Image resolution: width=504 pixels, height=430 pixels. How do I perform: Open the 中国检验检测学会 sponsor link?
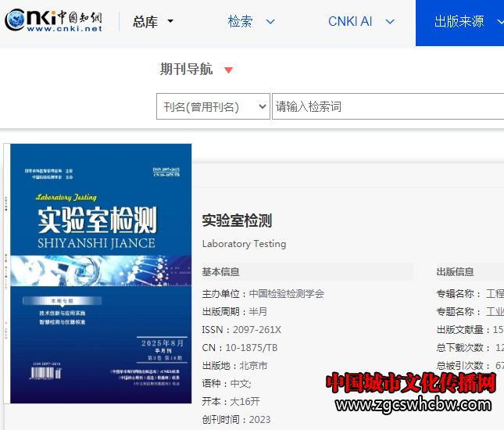coord(286,294)
